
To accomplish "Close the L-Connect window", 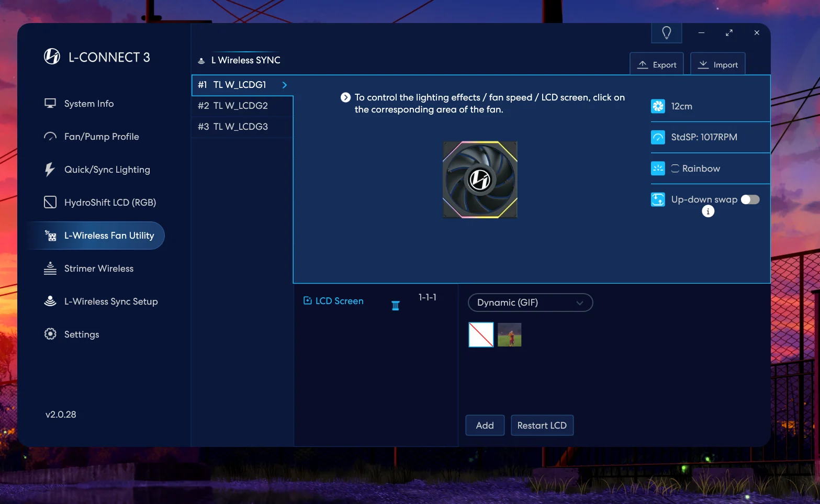I will pyautogui.click(x=757, y=32).
